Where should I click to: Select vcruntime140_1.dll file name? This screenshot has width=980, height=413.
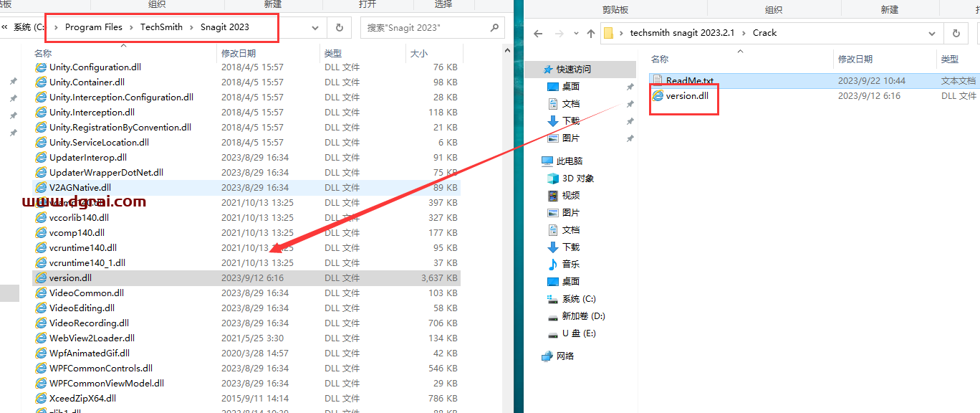tap(87, 263)
